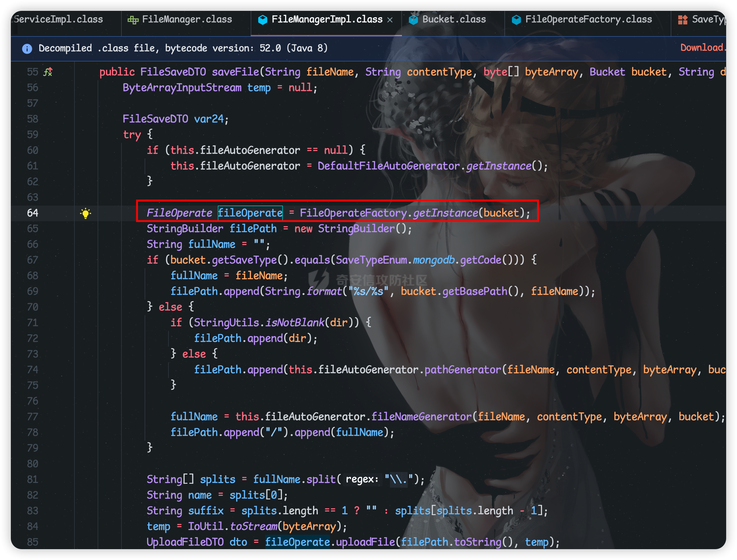
Task: Open the FileOperateFactory.class tab
Action: pyautogui.click(x=588, y=19)
